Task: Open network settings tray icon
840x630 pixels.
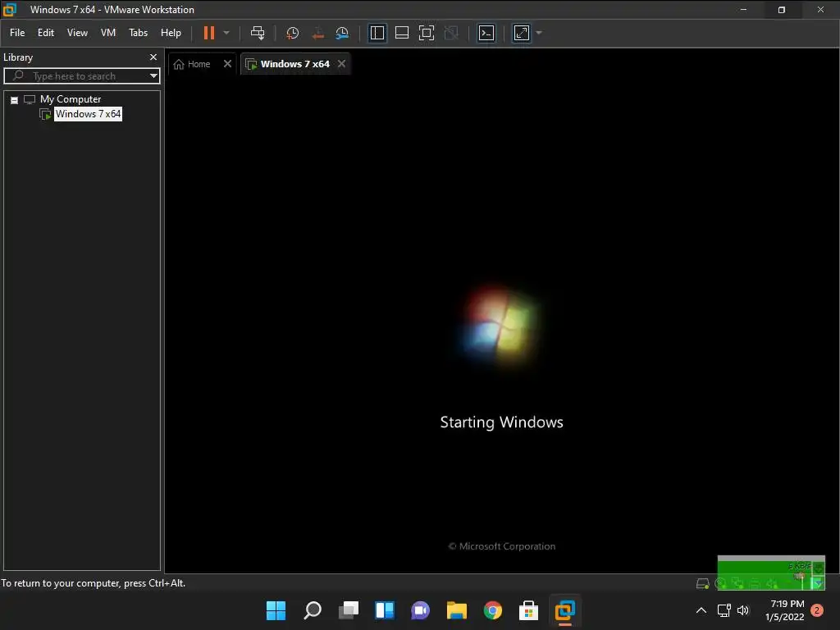Action: tap(724, 610)
